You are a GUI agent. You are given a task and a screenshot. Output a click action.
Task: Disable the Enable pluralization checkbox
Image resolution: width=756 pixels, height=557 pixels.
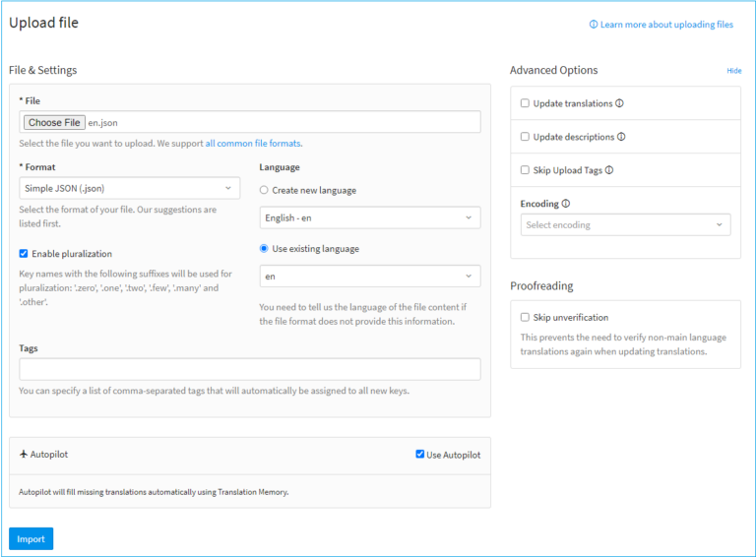coord(24,254)
